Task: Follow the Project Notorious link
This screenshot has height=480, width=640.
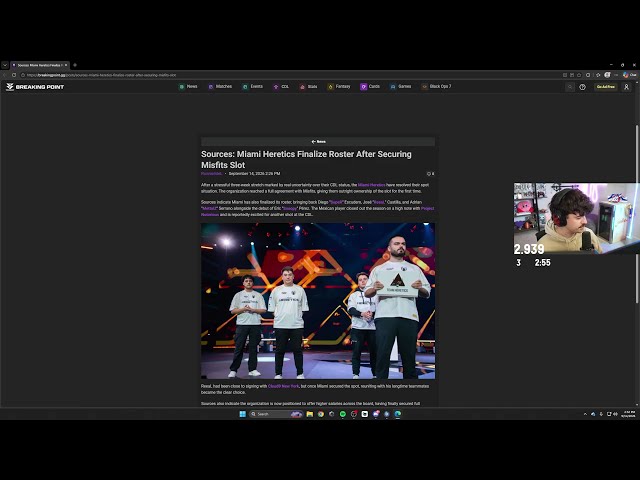Action: point(427,209)
